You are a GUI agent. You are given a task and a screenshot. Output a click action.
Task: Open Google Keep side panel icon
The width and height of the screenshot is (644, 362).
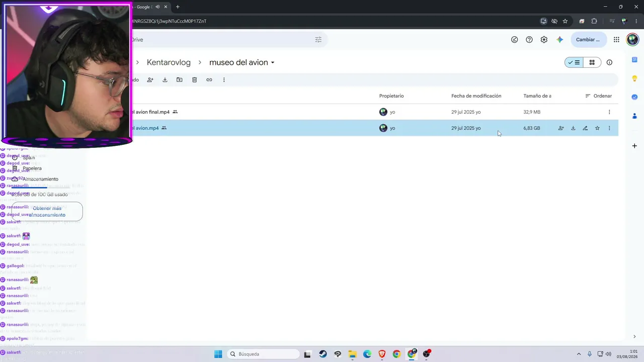[634, 78]
